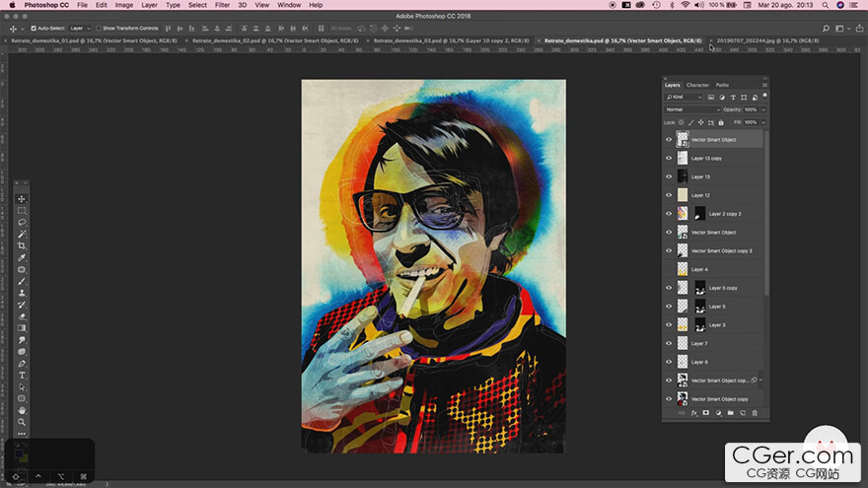Screen dimensions: 868x488
Task: Open the Auto-Select Layer dropdown
Action: tap(80, 29)
